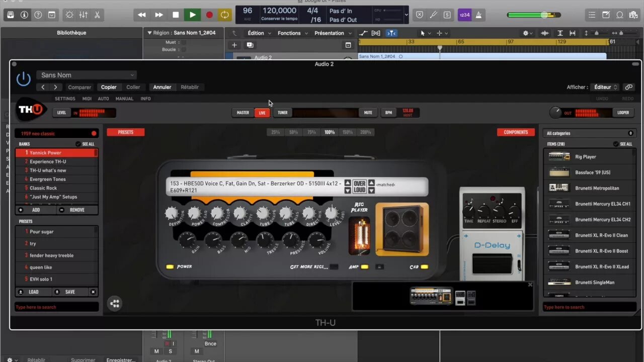This screenshot has height=362, width=644.
Task: Open the All categories dropdown
Action: [x=589, y=133]
